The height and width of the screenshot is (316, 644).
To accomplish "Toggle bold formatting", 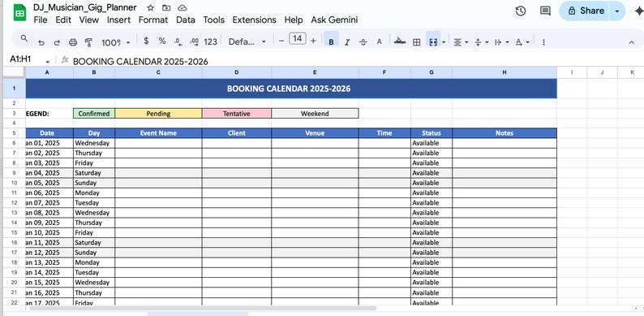I will (x=332, y=41).
